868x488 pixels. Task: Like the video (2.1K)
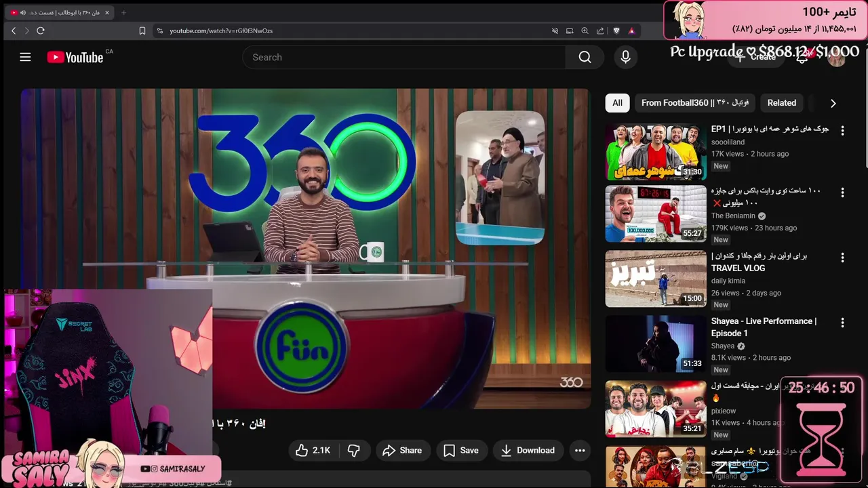(x=313, y=450)
